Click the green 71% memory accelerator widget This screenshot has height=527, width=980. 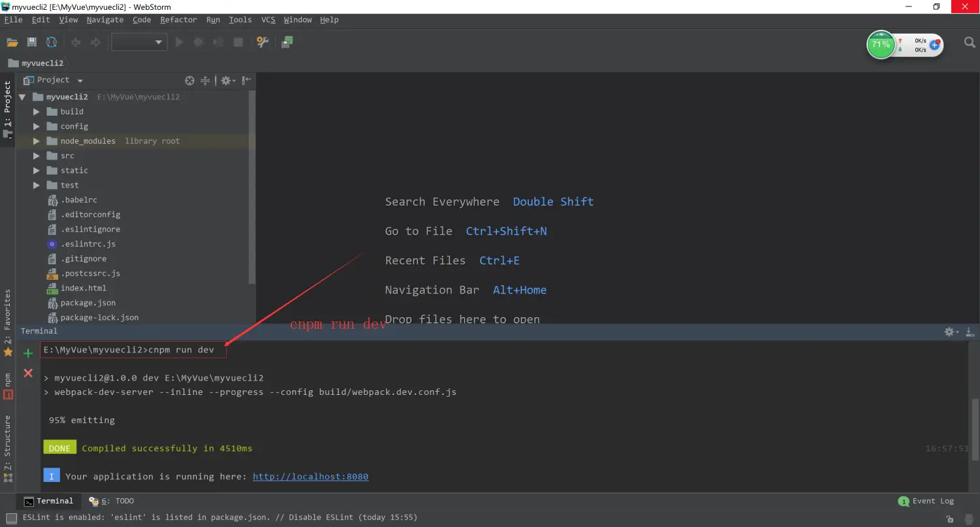click(x=881, y=45)
